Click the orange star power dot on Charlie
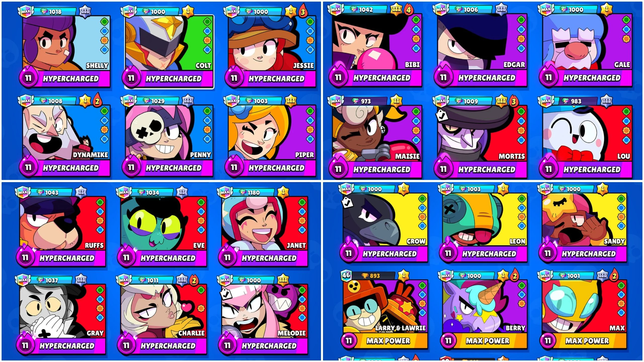Screen dimensions: 644x362 point(201,308)
